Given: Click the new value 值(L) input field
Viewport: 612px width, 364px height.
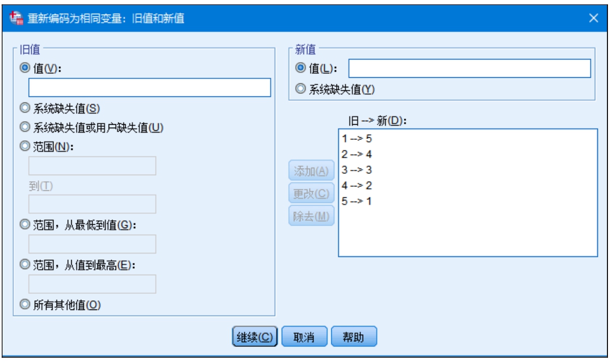Looking at the screenshot, I should point(470,68).
